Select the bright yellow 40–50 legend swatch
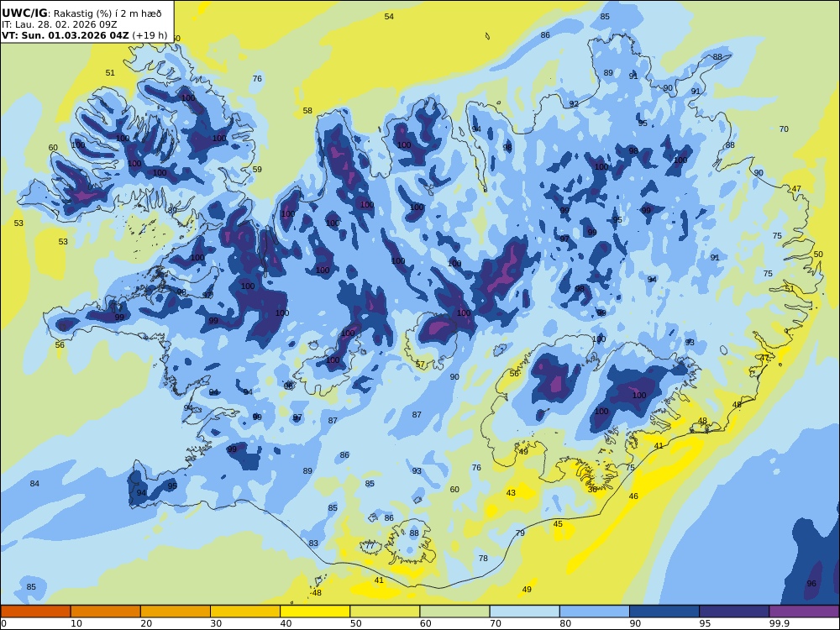The image size is (840, 630). pyautogui.click(x=315, y=612)
